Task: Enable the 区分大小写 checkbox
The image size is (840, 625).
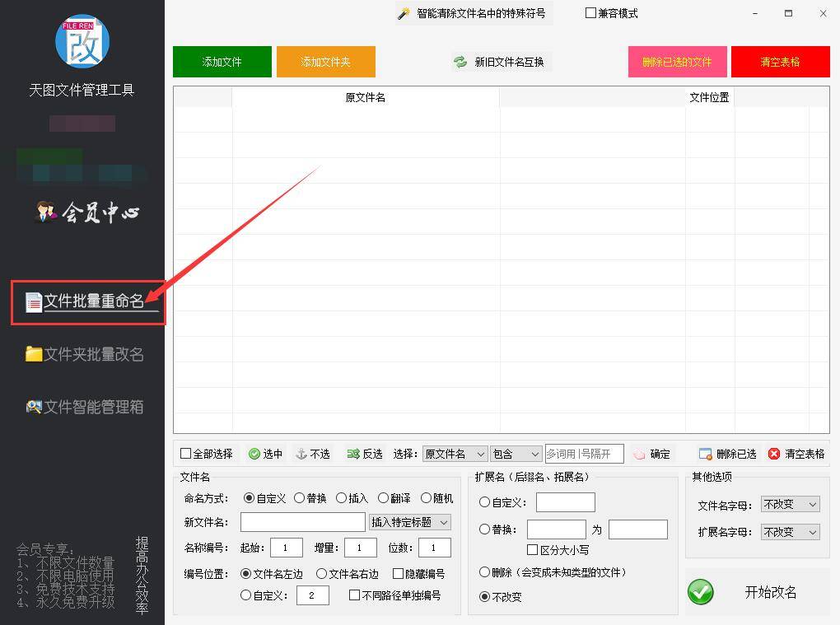Action: 532,550
